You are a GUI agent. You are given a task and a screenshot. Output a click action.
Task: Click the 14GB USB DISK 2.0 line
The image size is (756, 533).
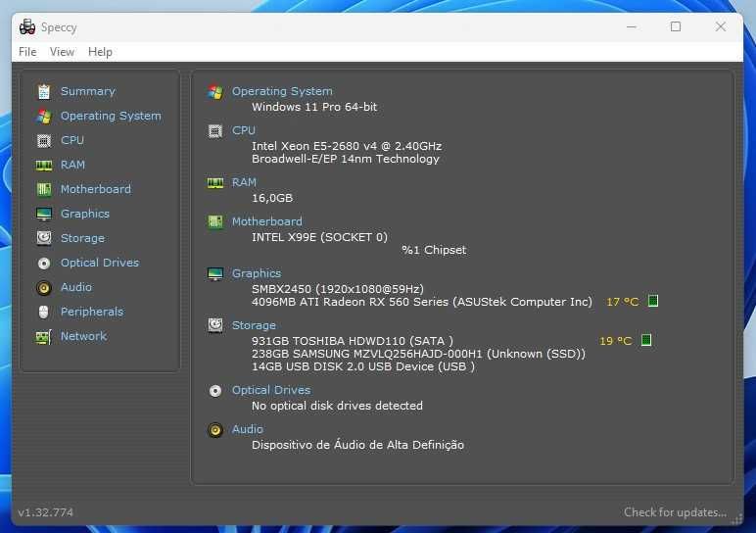click(x=363, y=366)
